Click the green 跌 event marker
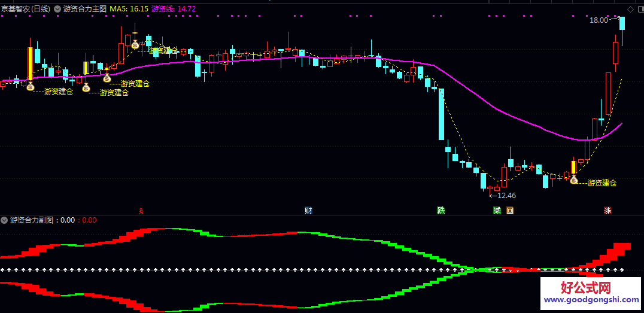Viewport: 644px width, 313px height. pyautogui.click(x=441, y=211)
